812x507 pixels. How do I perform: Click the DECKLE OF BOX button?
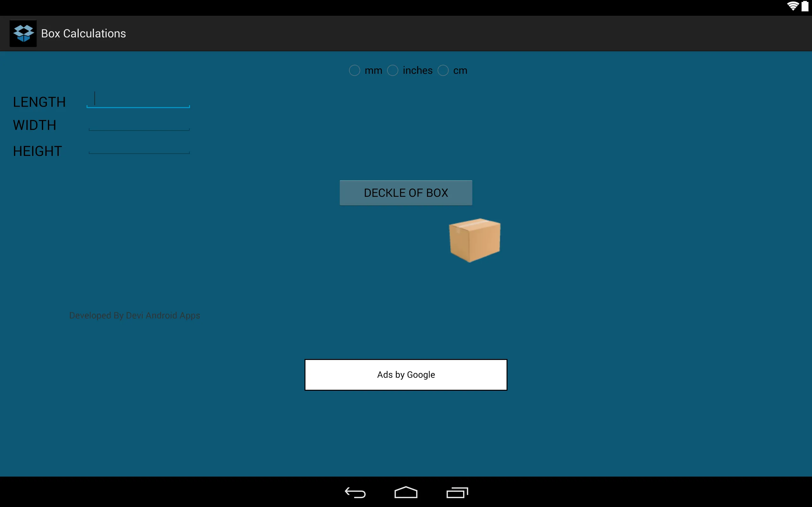(406, 192)
